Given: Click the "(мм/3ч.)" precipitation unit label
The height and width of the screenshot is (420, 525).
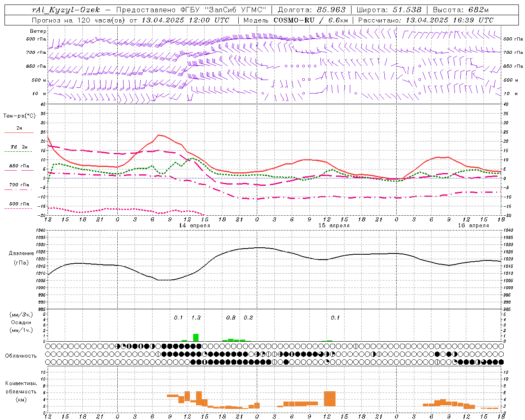Looking at the screenshot, I should 21,315.
